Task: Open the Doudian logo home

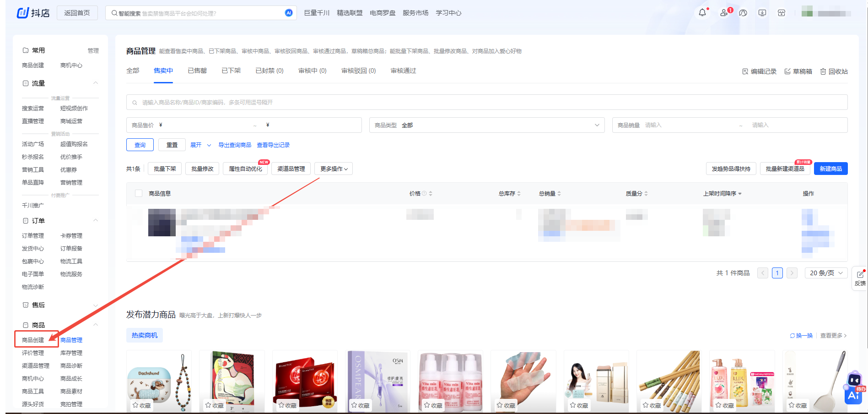Action: (x=33, y=13)
